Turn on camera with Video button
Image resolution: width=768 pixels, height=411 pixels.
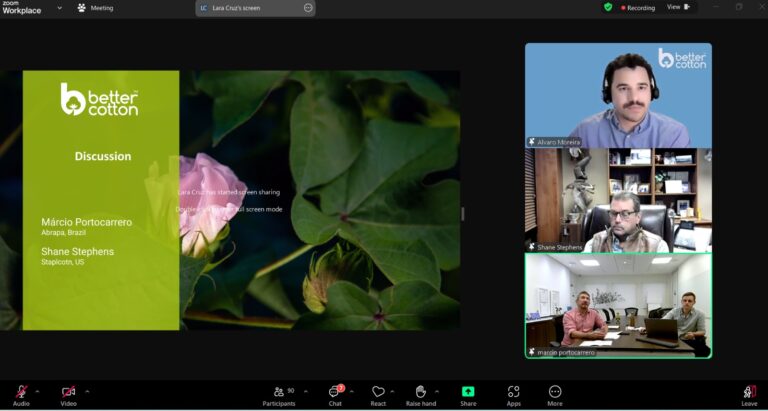69,395
